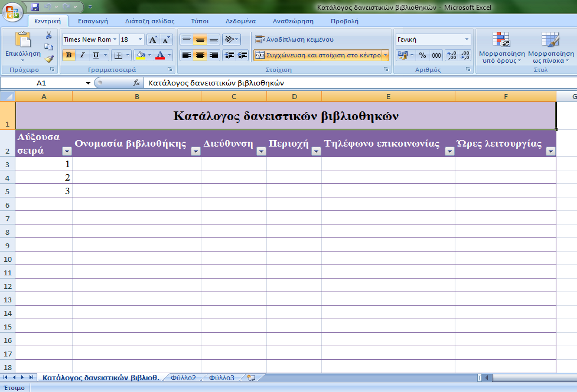Copy selection with copy icon
Viewport: 577px width, 392px height.
tap(49, 47)
